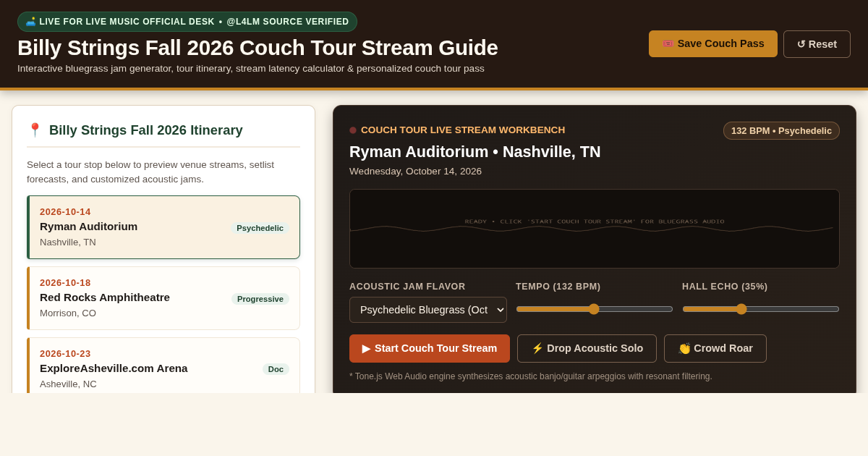The image size is (868, 456).
Task: Adjust the Hall Echo slider
Action: [761, 309]
